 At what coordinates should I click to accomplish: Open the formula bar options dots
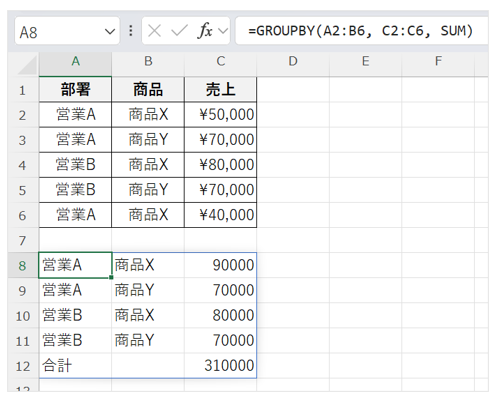[131, 31]
